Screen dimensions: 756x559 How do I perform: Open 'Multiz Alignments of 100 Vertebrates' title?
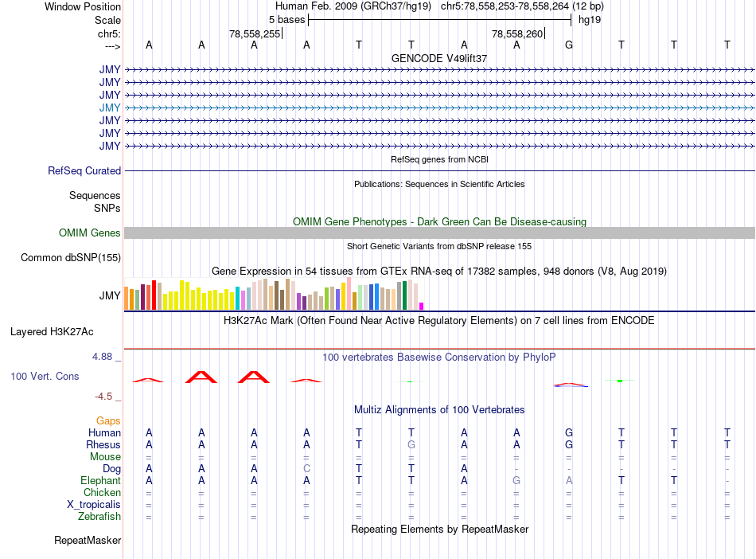click(x=439, y=410)
